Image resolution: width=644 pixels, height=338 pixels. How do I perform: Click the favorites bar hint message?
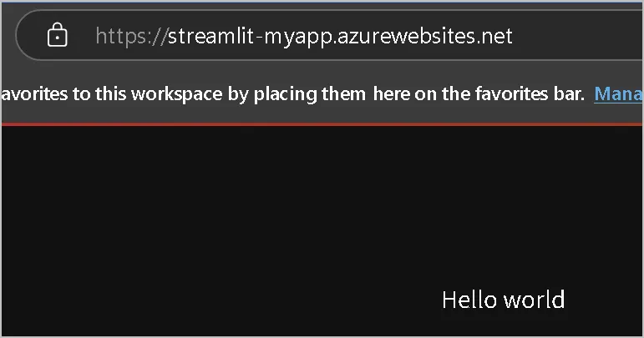292,93
